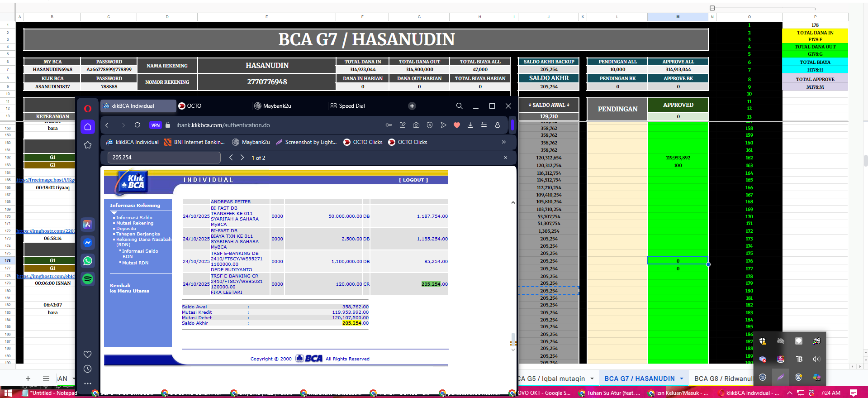Collapse the hidden system tray icons chevron

pyautogui.click(x=790, y=393)
